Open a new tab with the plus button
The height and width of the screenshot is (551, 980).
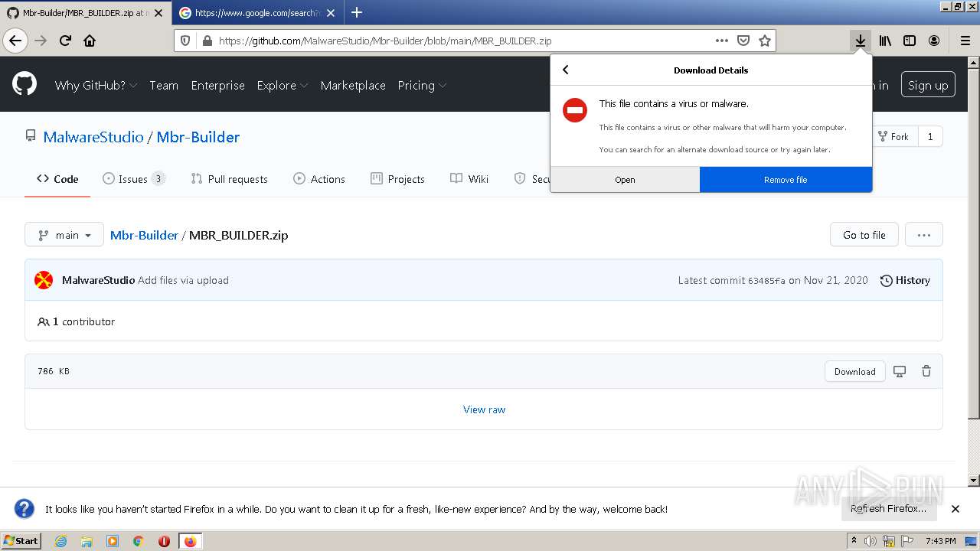click(357, 12)
